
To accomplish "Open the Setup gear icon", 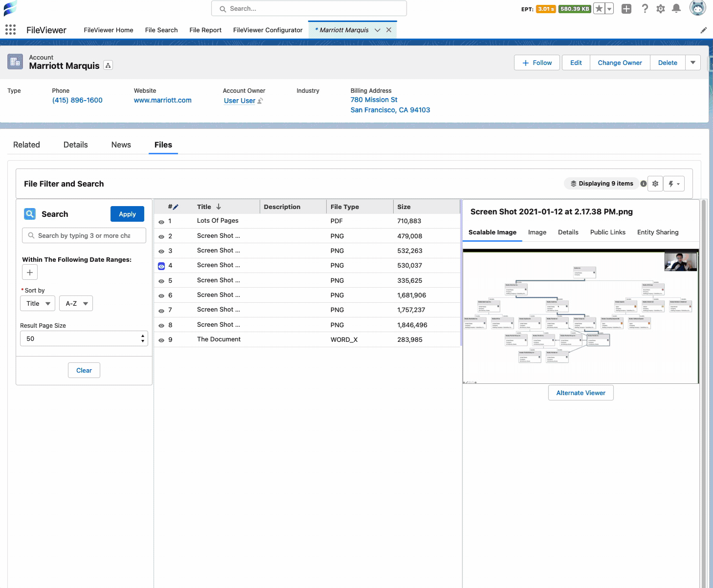I will pyautogui.click(x=661, y=9).
